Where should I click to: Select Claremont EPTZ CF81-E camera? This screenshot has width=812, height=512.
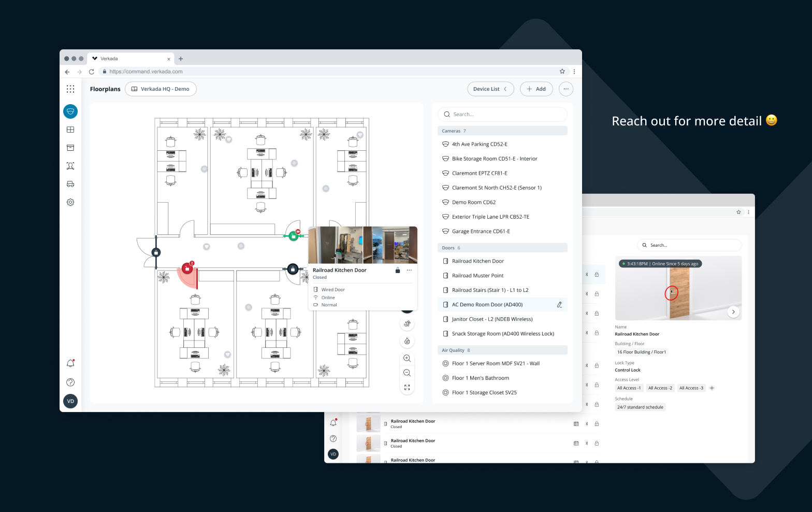[x=502, y=174]
